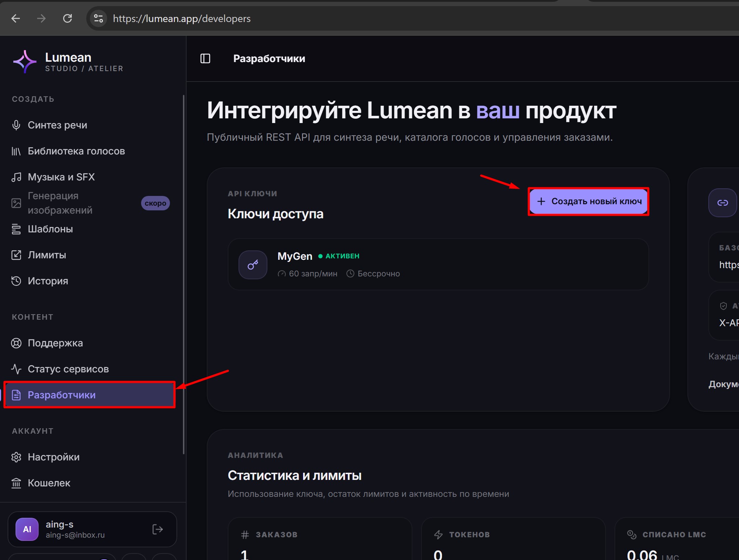
Task: Click the ЗАКАЗОВ stat card
Action: (x=320, y=539)
